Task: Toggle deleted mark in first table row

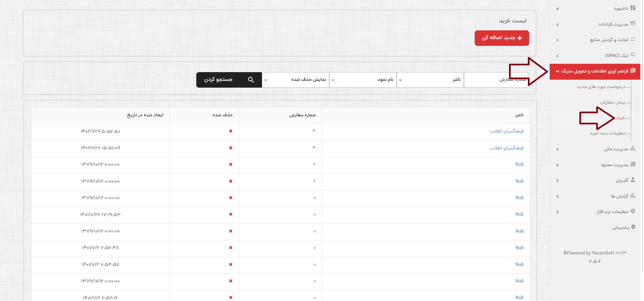Action: click(231, 131)
